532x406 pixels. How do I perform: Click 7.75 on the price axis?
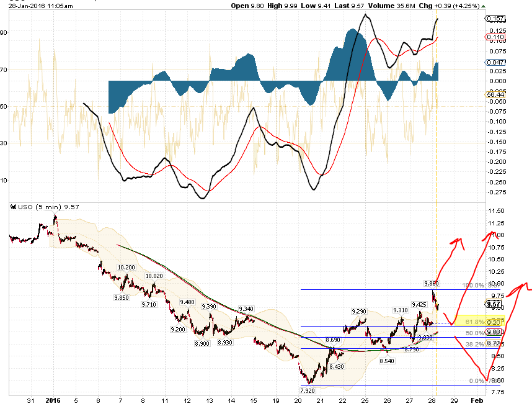coord(497,392)
